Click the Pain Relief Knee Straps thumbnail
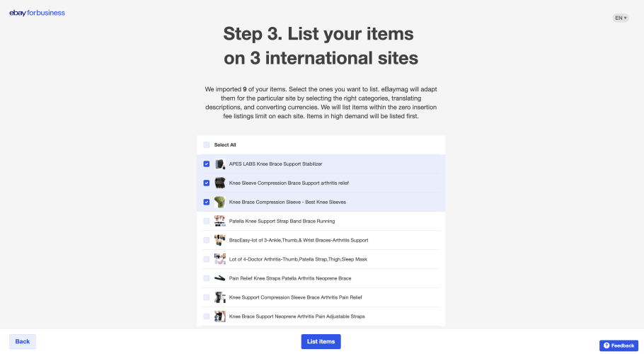This screenshot has width=644, height=354. (219, 278)
